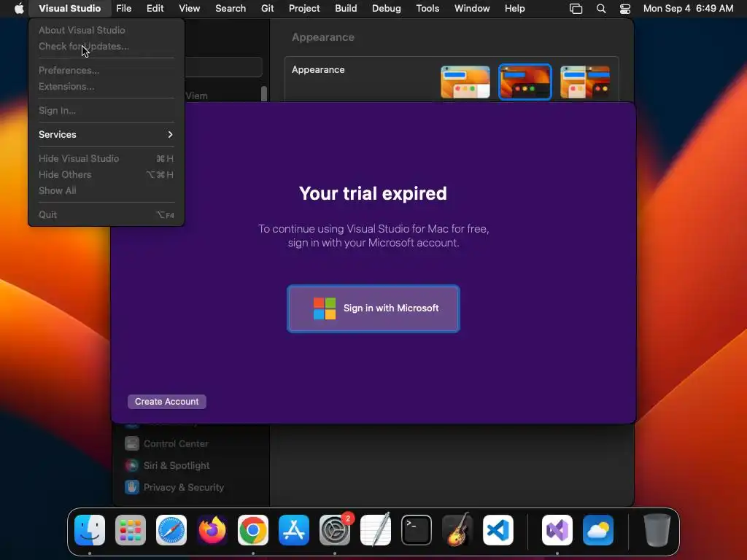This screenshot has width=747, height=560.
Task: Open Launchpad from the dock
Action: click(131, 530)
